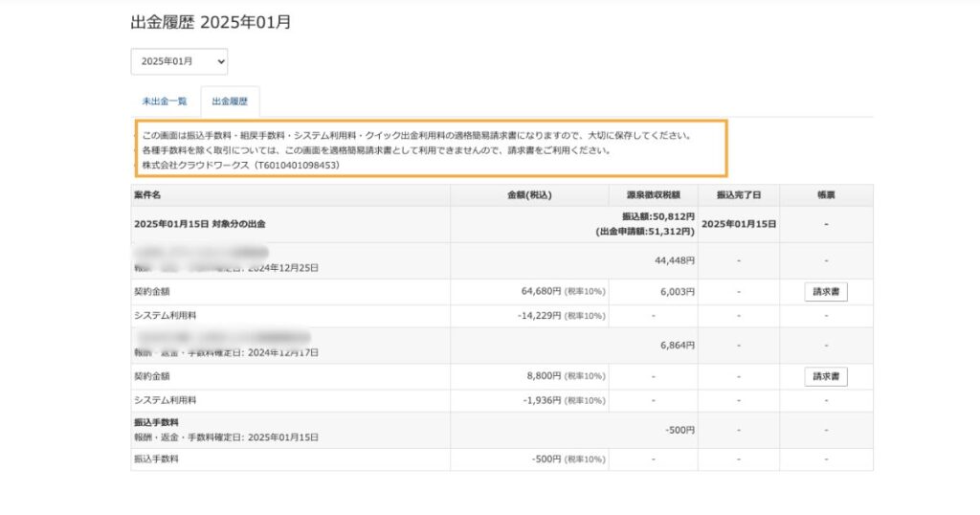Click the -500円 (税率10%) amount

click(x=568, y=459)
